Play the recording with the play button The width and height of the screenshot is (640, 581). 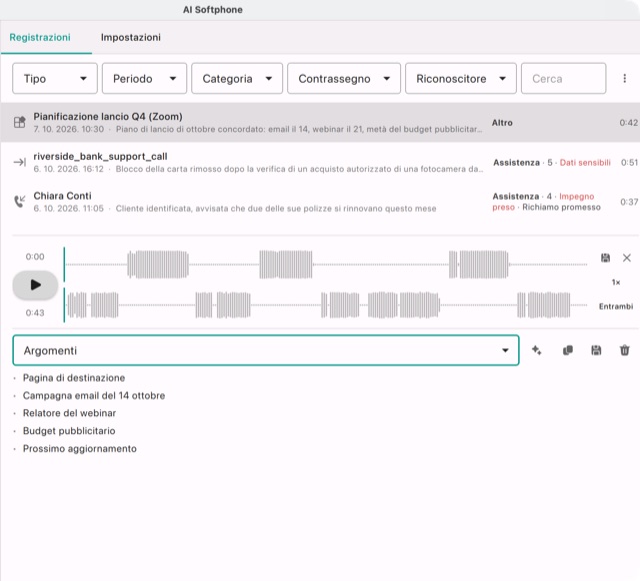(x=35, y=285)
